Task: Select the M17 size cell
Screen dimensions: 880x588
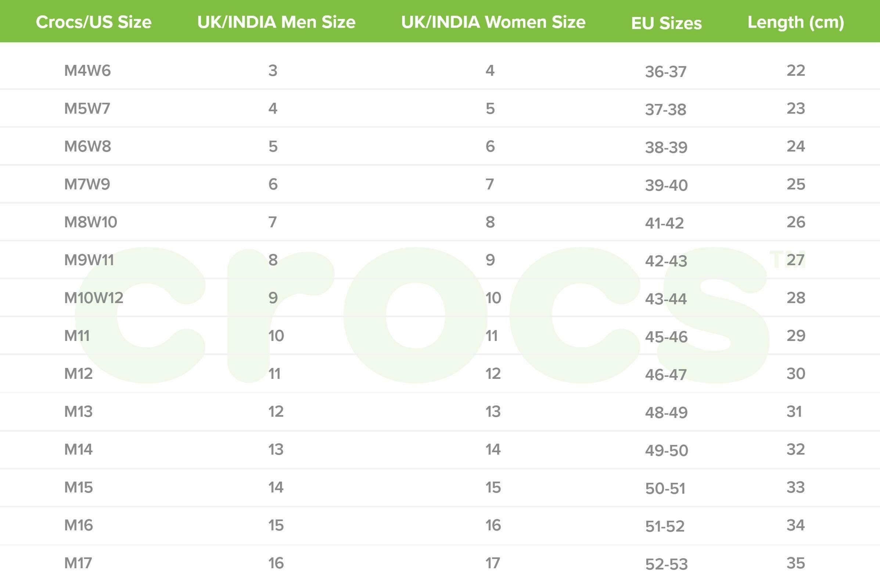Action: 78,563
